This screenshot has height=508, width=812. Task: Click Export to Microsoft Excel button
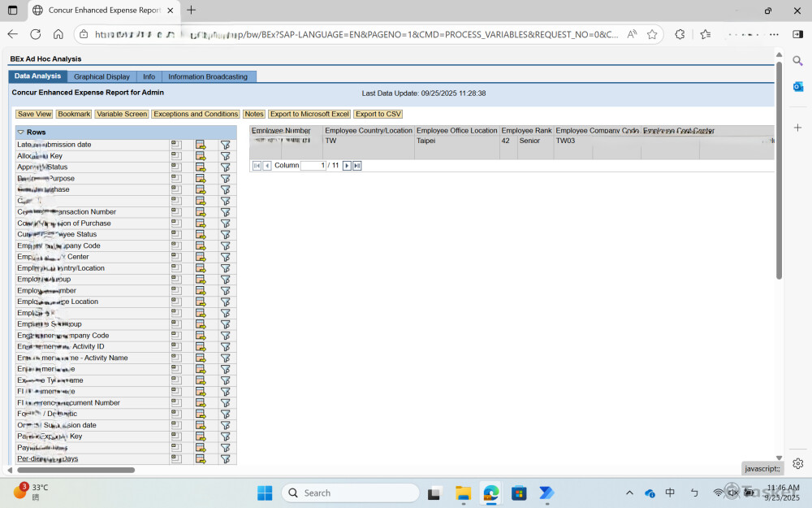click(x=309, y=114)
